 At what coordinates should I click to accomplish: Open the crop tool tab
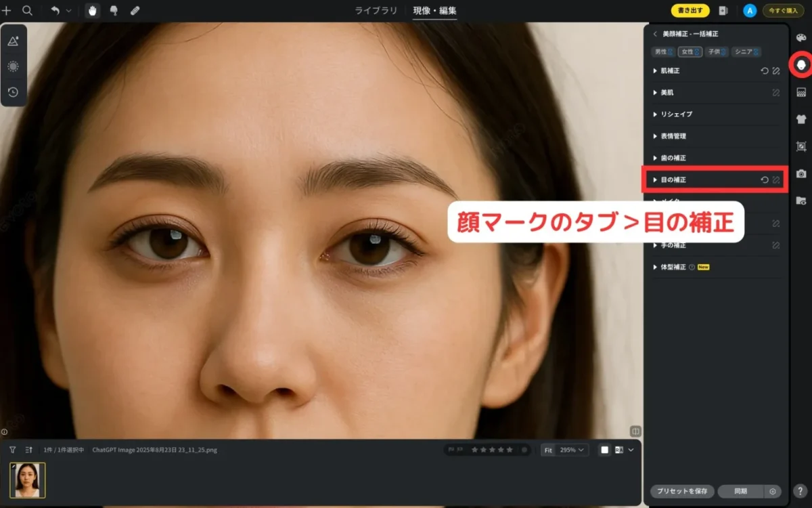click(801, 146)
